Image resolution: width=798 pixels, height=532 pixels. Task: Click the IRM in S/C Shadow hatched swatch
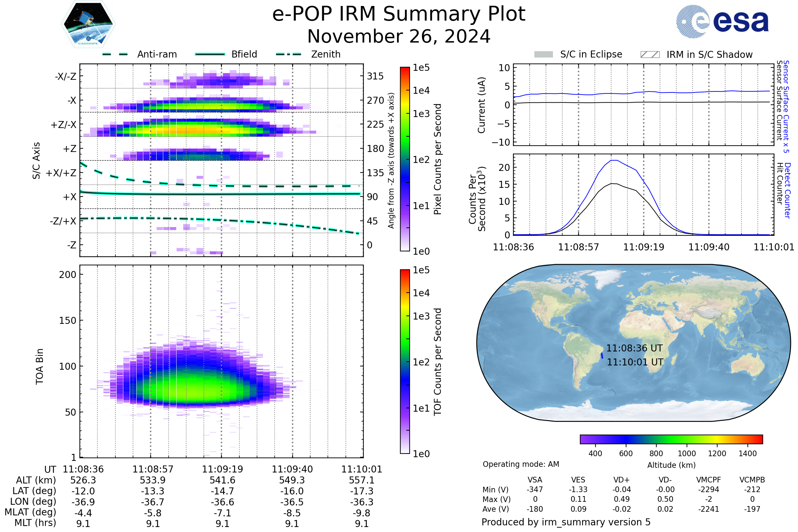click(650, 55)
